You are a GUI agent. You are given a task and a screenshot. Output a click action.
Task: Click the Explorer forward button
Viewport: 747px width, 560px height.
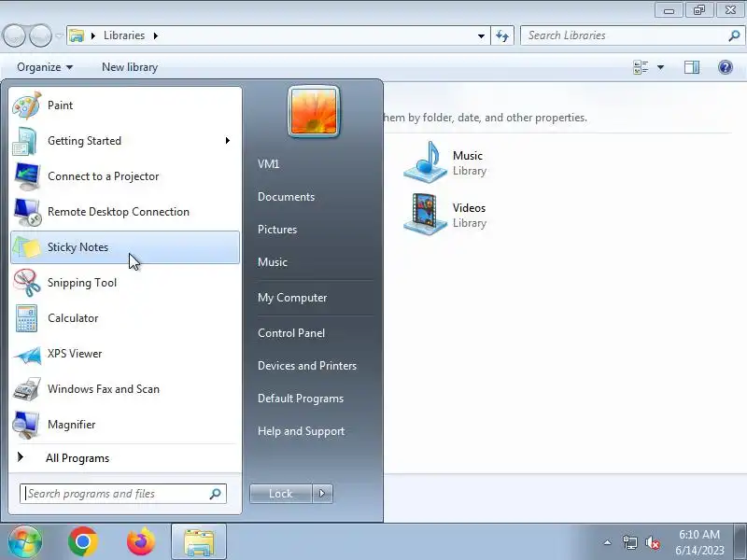pos(40,35)
